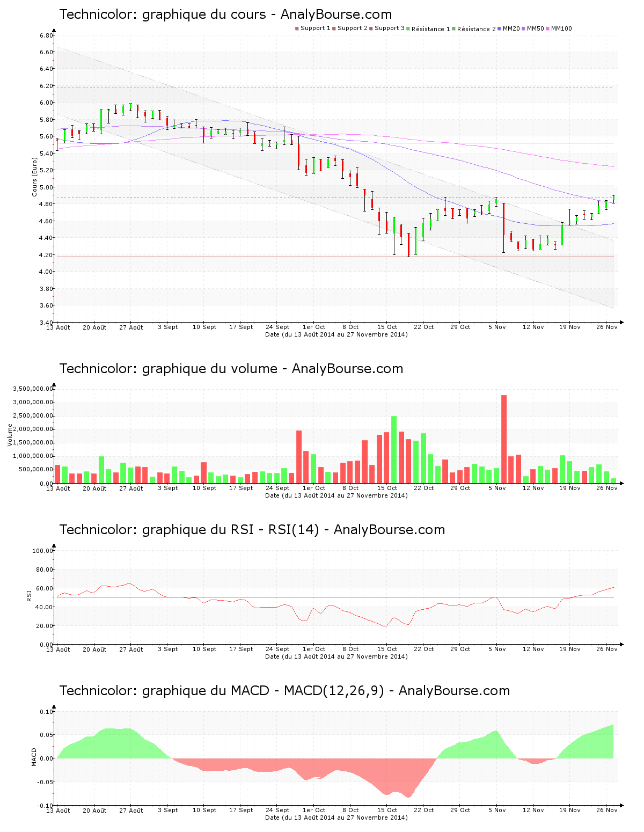Image resolution: width=644 pixels, height=832 pixels.
Task: Click the 'graphique du cours' chart title
Action: [x=225, y=14]
